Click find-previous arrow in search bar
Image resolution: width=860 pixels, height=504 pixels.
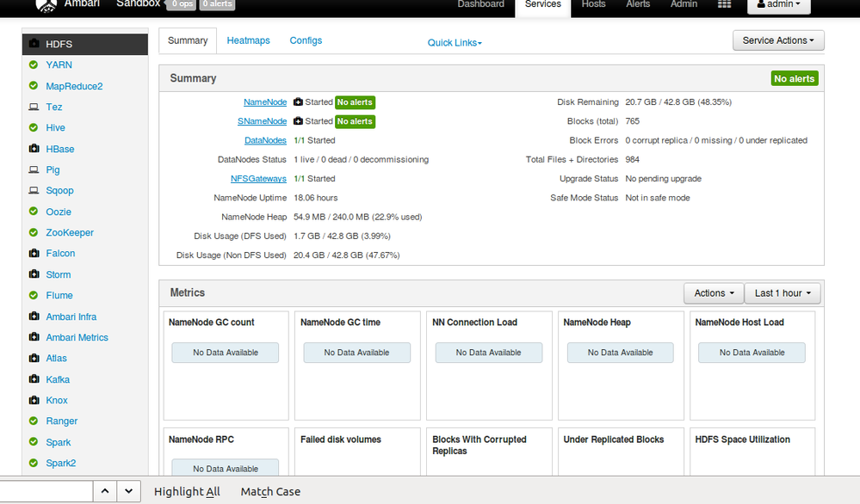(x=105, y=491)
